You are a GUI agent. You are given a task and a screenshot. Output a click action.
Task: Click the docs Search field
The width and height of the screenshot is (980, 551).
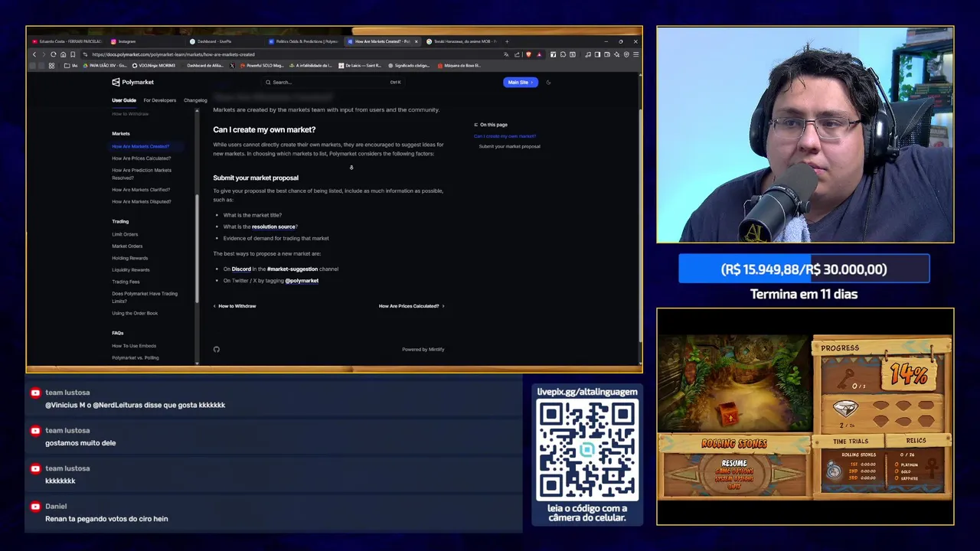pyautogui.click(x=333, y=82)
